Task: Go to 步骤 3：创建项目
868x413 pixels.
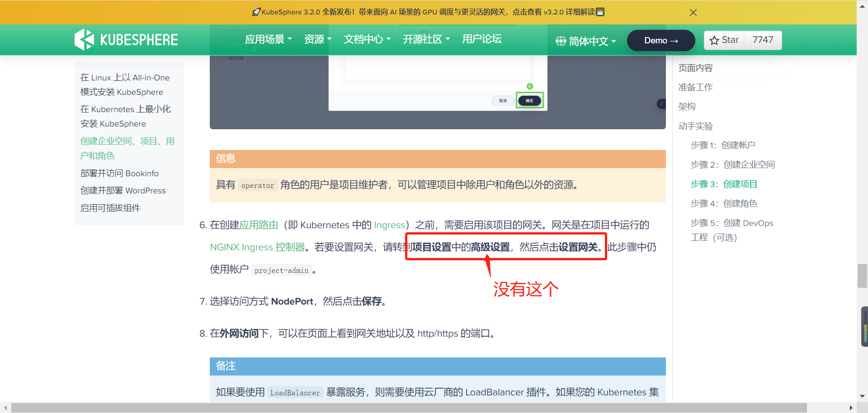Action: coord(724,184)
